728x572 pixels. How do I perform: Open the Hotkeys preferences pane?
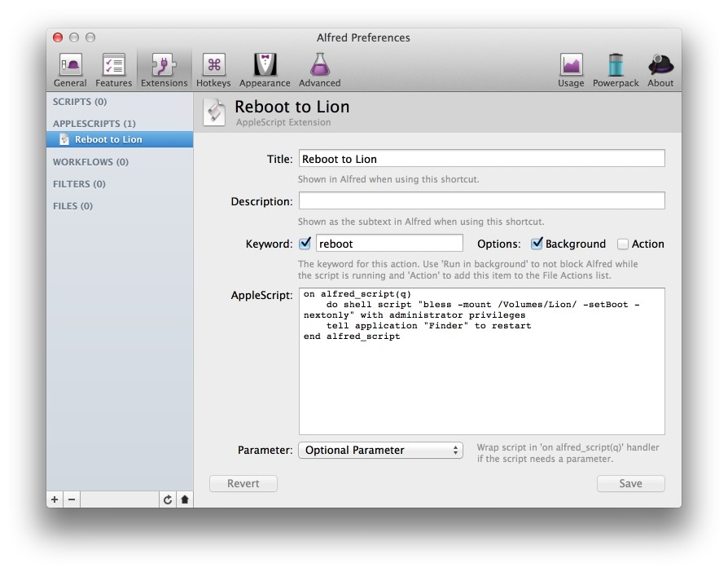point(213,70)
